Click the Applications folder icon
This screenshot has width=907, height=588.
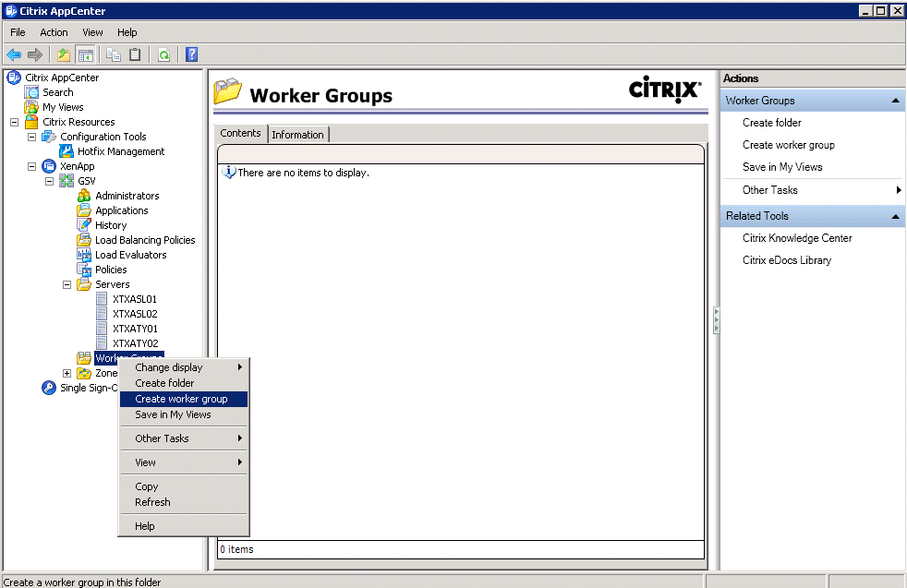click(x=84, y=210)
